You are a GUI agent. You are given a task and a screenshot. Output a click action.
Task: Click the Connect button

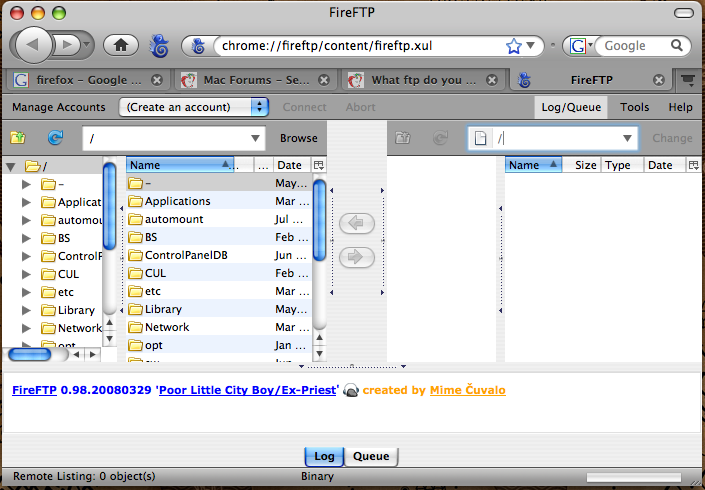pyautogui.click(x=304, y=107)
